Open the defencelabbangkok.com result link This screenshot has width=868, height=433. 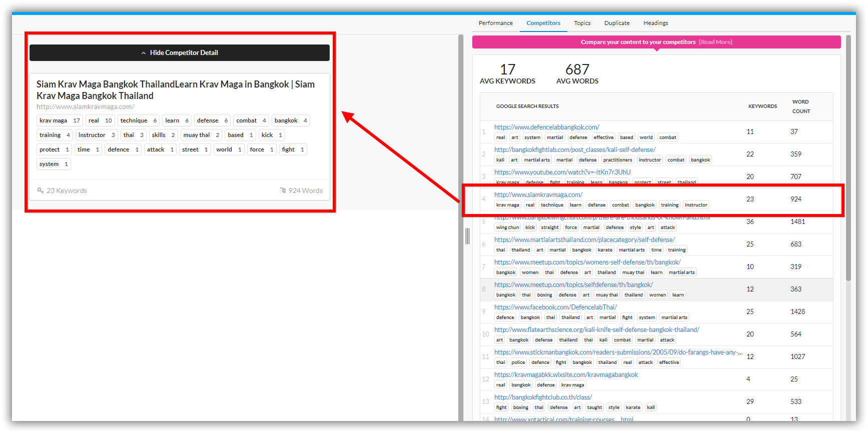tap(546, 127)
